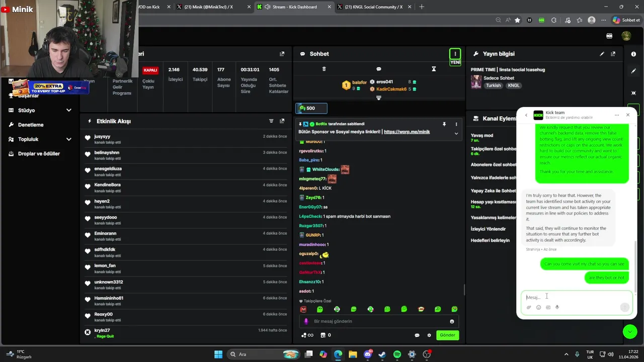Click the info icon on right sidebar
The image size is (644, 362).
(633, 54)
